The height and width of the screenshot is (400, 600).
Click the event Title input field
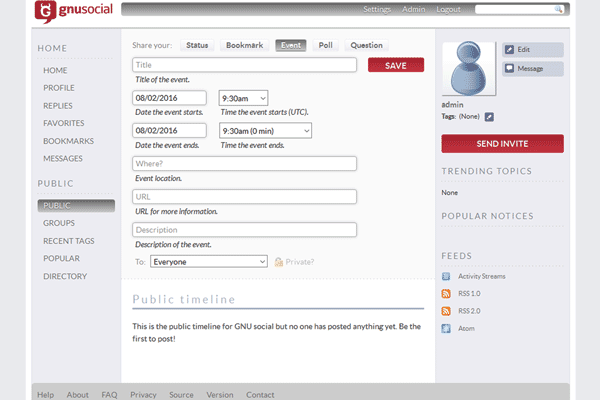(245, 65)
